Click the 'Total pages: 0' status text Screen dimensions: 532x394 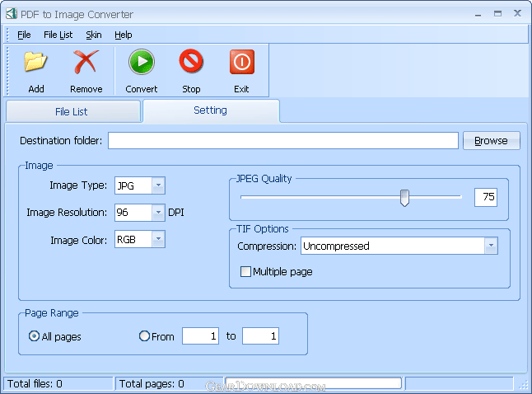(x=152, y=384)
